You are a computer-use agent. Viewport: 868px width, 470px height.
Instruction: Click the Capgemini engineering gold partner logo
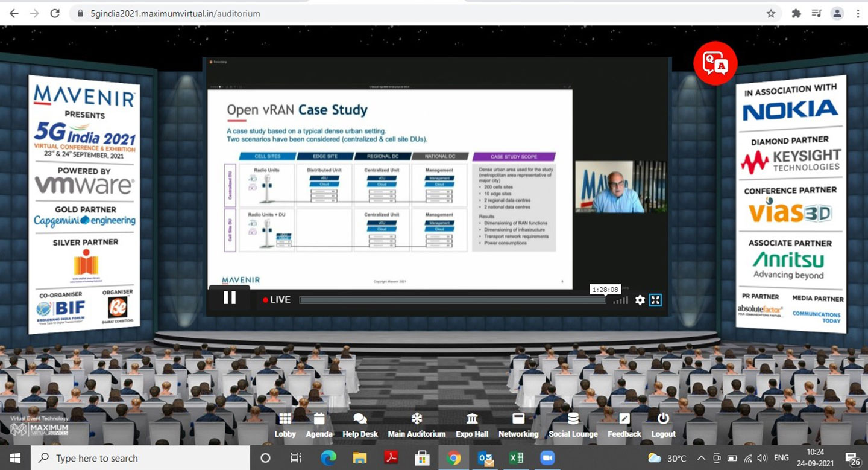[84, 220]
